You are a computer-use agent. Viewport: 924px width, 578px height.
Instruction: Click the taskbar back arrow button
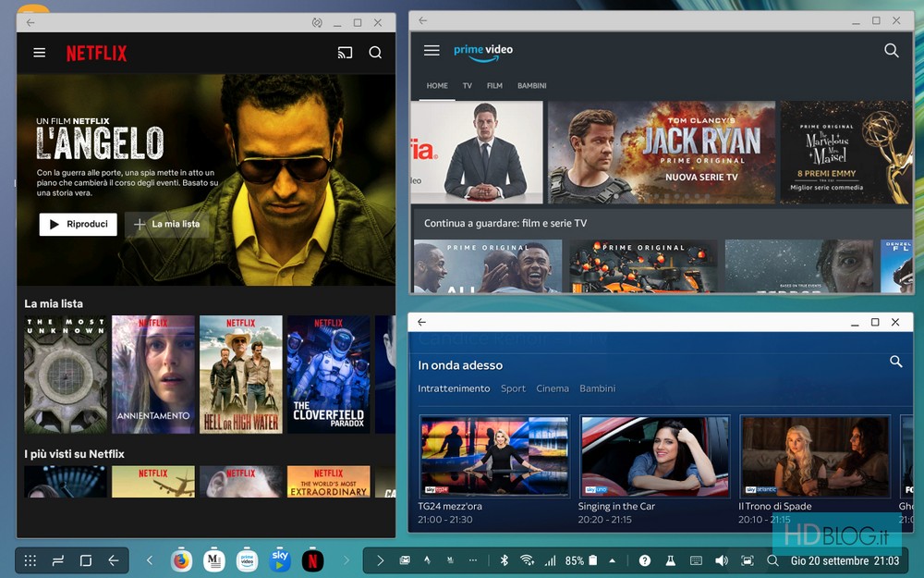[113, 560]
